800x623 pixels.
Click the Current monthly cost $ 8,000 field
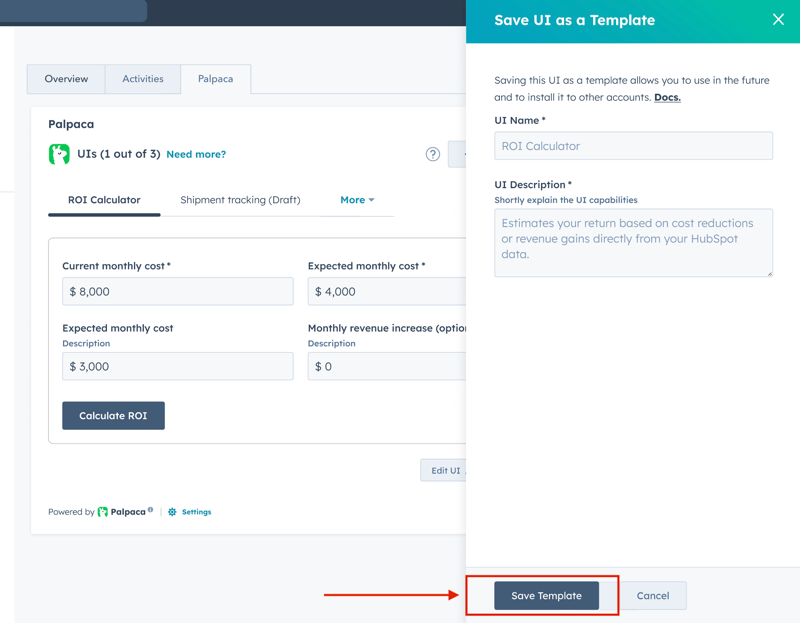(178, 292)
